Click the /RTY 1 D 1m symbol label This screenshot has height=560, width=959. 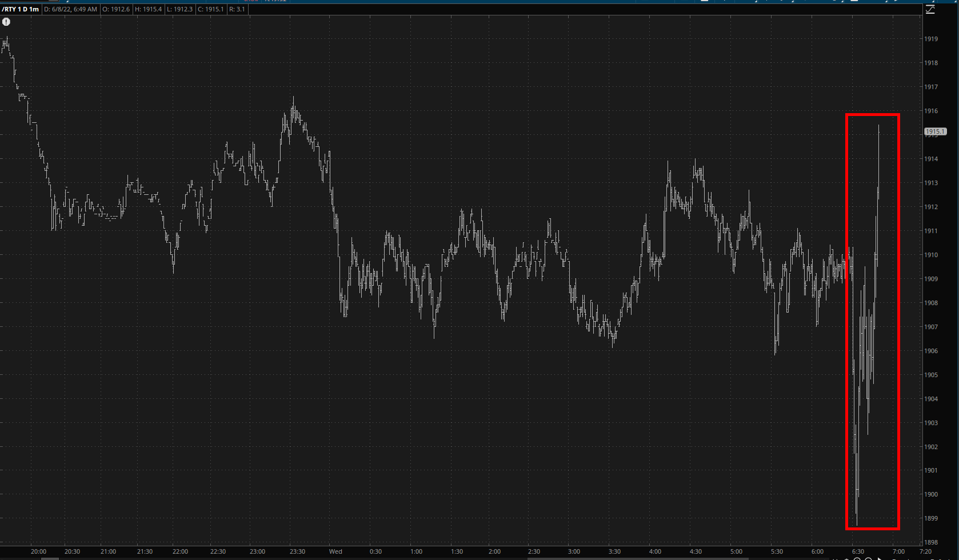[x=21, y=9]
